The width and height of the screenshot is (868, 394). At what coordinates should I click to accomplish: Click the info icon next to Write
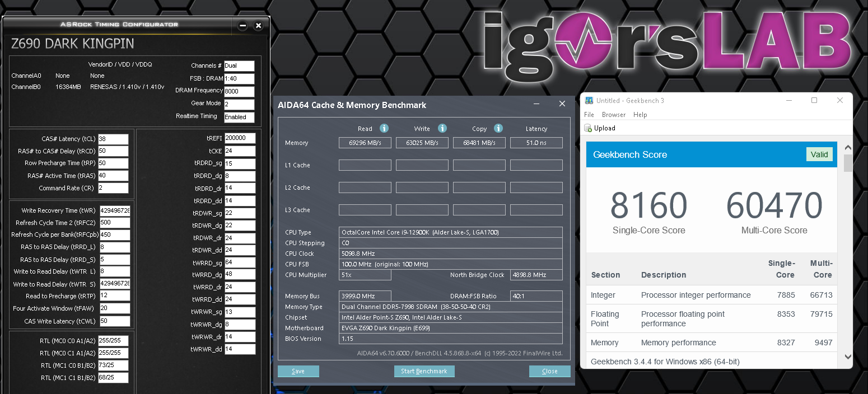(x=442, y=128)
